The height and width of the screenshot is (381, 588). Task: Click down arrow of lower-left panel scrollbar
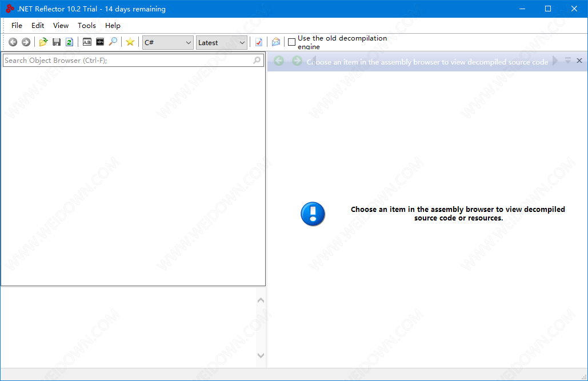pyautogui.click(x=261, y=355)
